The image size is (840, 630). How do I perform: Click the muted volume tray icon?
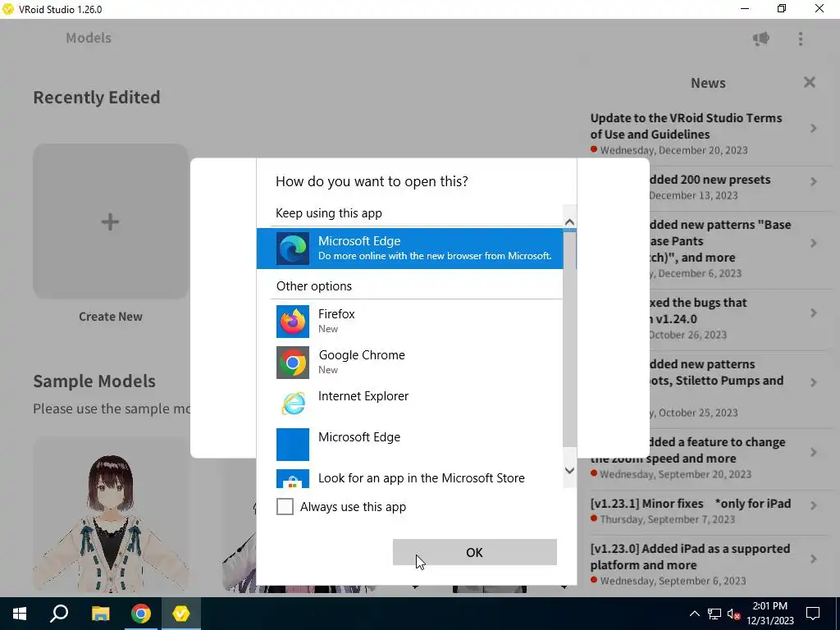click(734, 614)
